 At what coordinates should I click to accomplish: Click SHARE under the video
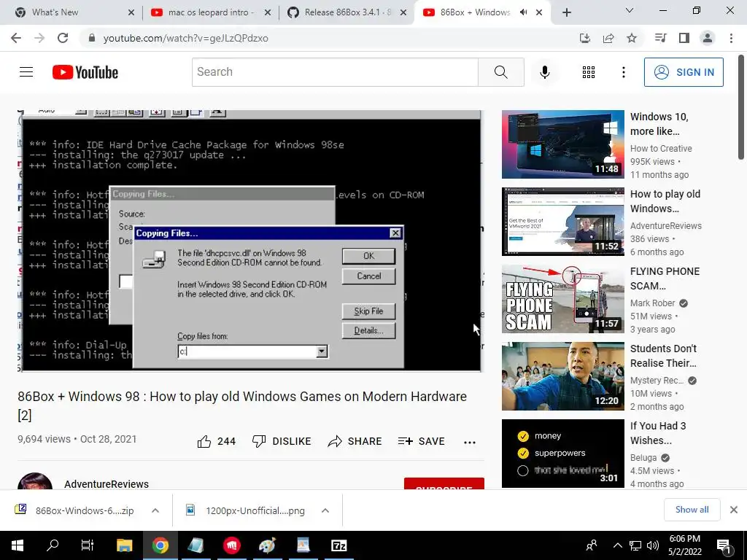pyautogui.click(x=355, y=441)
